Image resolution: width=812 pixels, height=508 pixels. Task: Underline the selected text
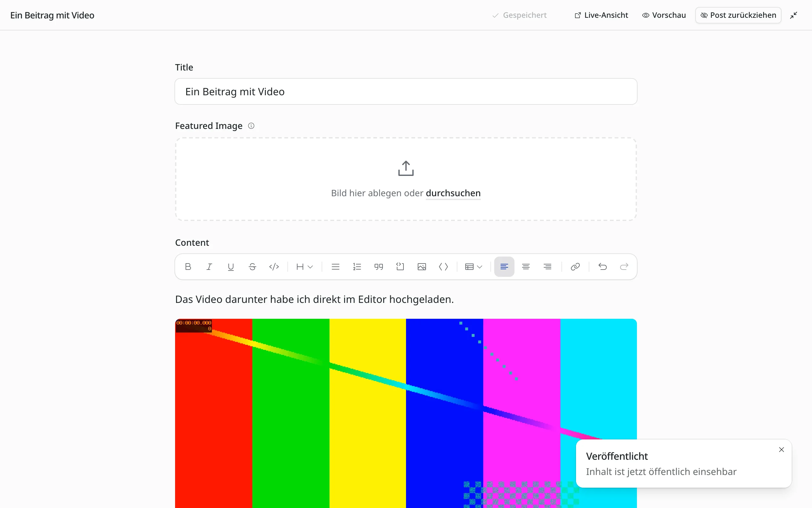coord(231,266)
